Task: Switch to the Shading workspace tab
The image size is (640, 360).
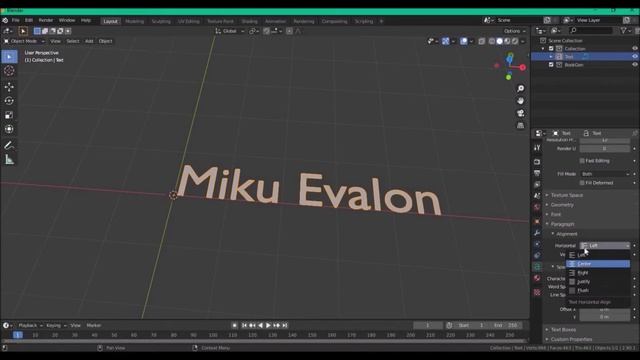Action: [x=249, y=21]
